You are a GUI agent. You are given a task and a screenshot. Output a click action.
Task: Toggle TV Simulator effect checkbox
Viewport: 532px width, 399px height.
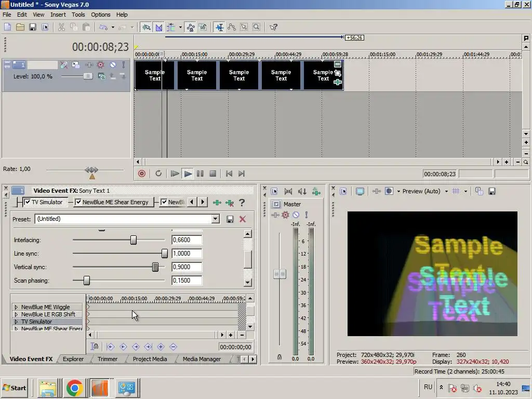click(28, 202)
